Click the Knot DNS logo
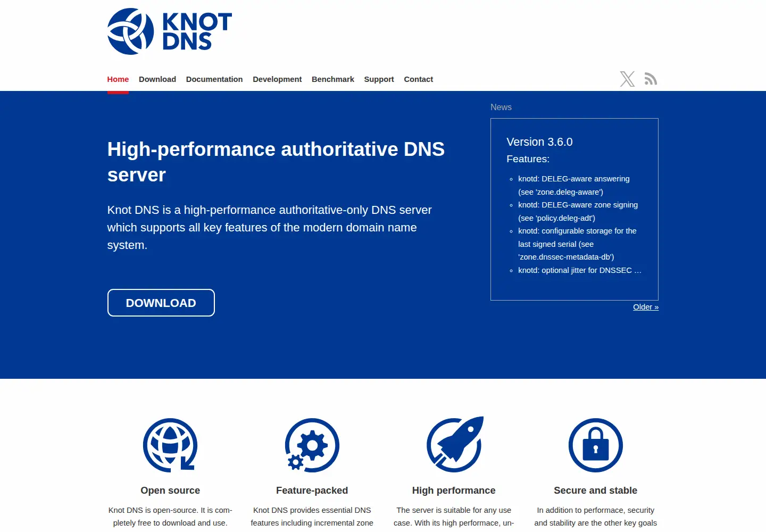 tap(170, 31)
